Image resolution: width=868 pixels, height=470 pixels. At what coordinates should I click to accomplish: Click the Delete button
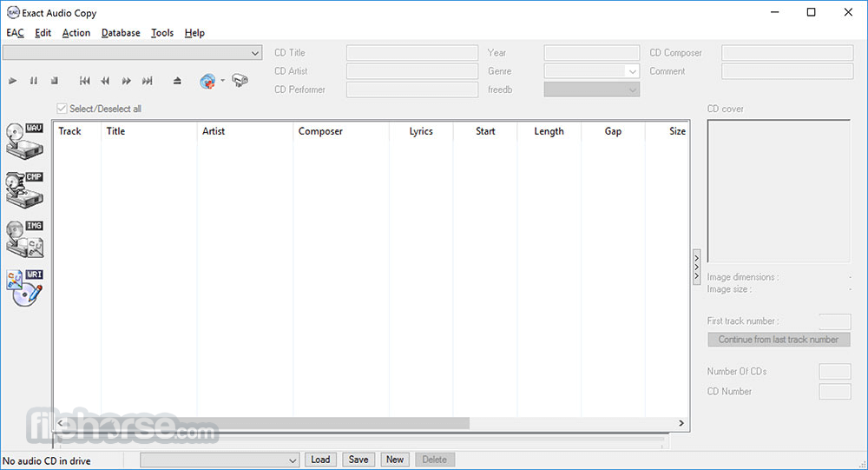pos(435,460)
